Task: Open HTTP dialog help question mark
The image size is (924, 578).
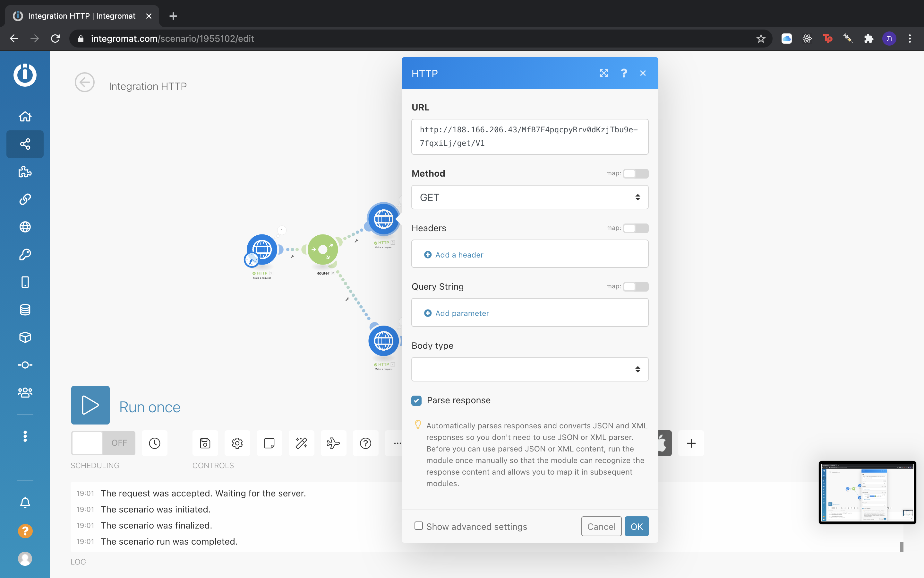Action: click(624, 73)
